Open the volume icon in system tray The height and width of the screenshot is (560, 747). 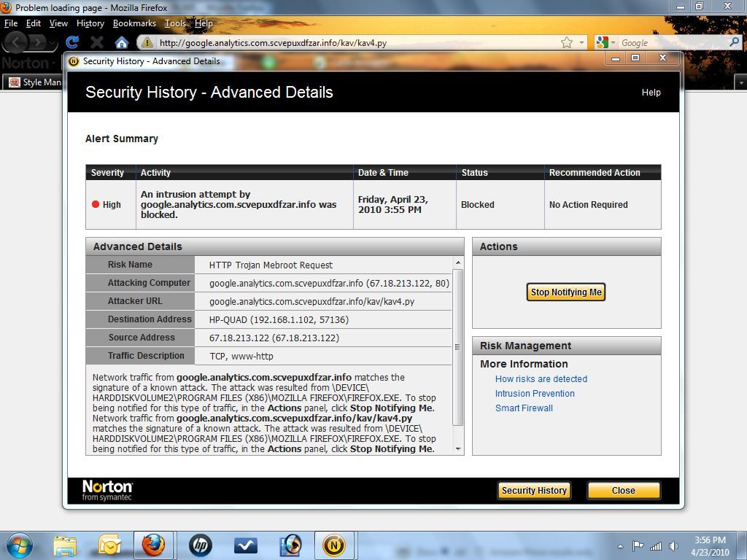point(673,545)
